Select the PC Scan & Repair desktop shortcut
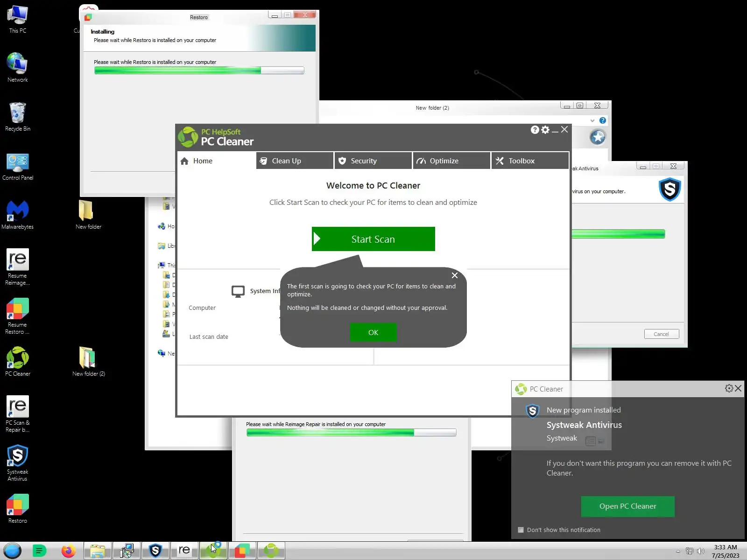747x560 pixels. click(x=18, y=414)
